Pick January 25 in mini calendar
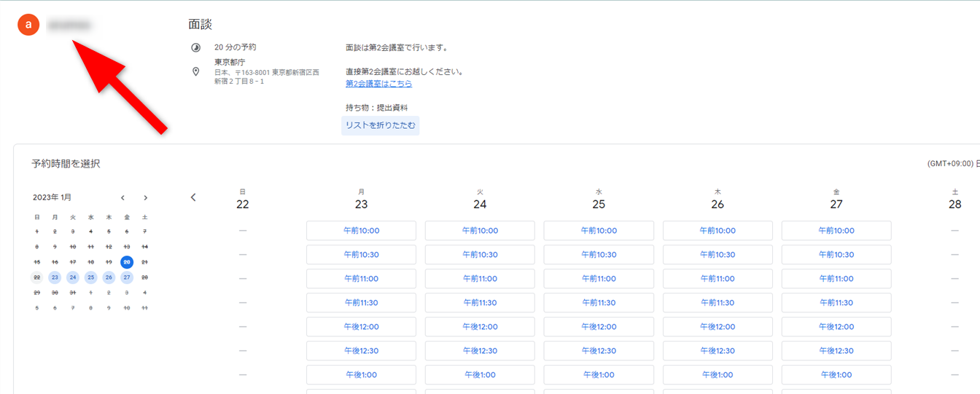The height and width of the screenshot is (394, 980). point(90,277)
